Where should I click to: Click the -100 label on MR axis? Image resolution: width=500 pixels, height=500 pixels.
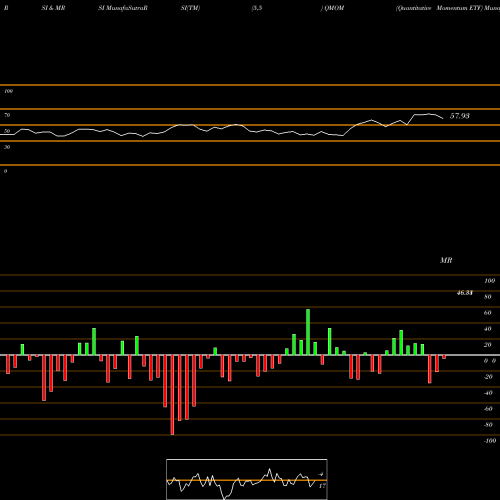coord(490,441)
